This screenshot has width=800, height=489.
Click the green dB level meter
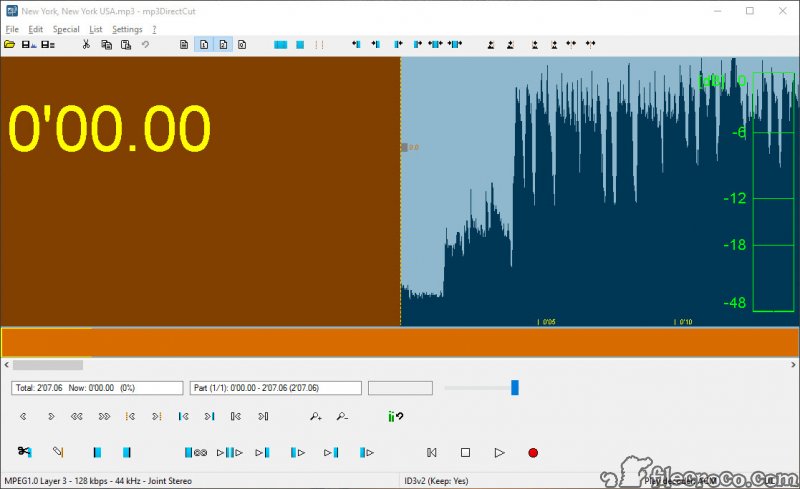click(x=773, y=192)
